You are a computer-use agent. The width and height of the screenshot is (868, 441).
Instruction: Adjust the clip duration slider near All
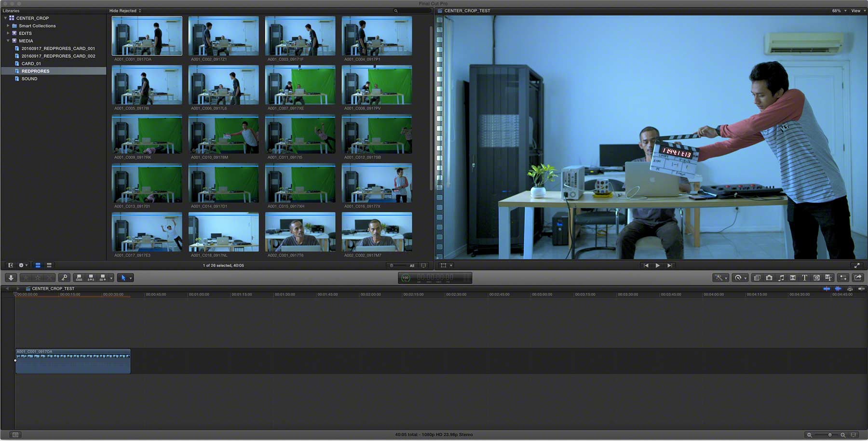click(x=398, y=266)
